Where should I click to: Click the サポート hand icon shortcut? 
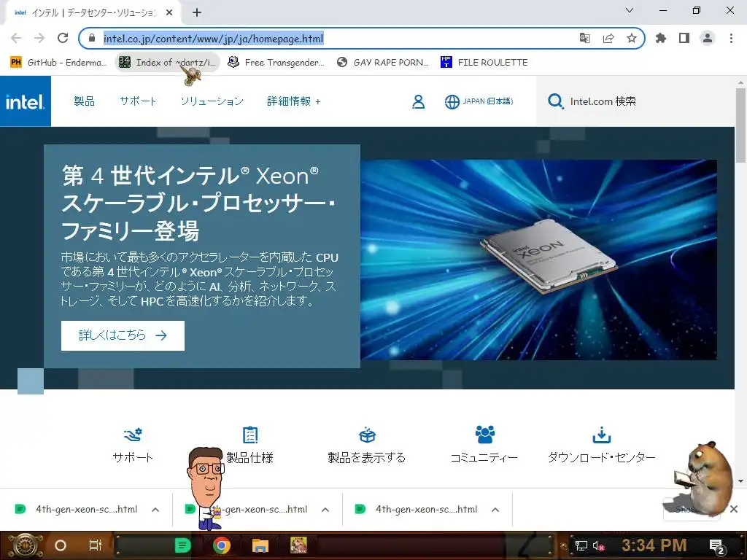133,435
